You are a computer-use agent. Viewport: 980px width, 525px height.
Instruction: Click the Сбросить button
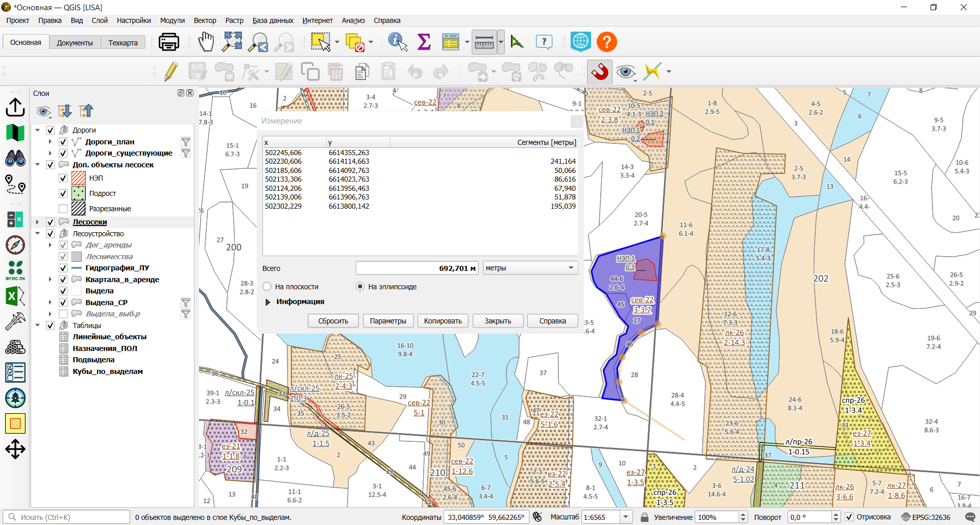click(333, 321)
